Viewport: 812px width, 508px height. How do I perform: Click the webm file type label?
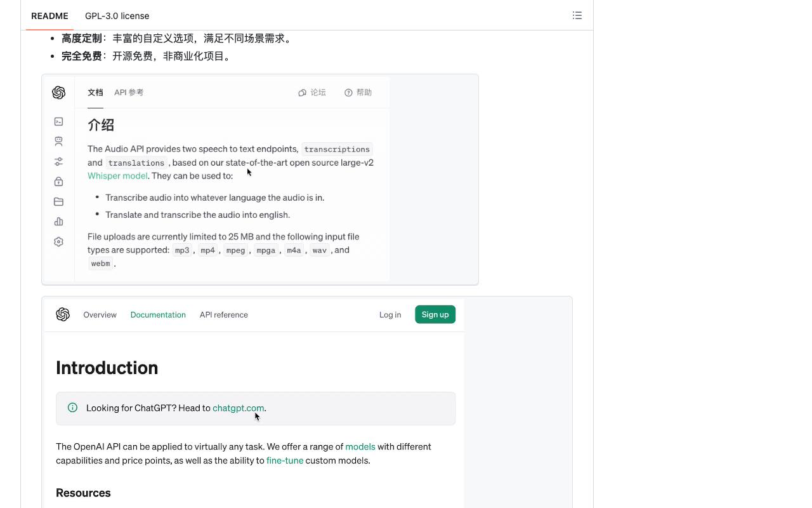pos(101,264)
